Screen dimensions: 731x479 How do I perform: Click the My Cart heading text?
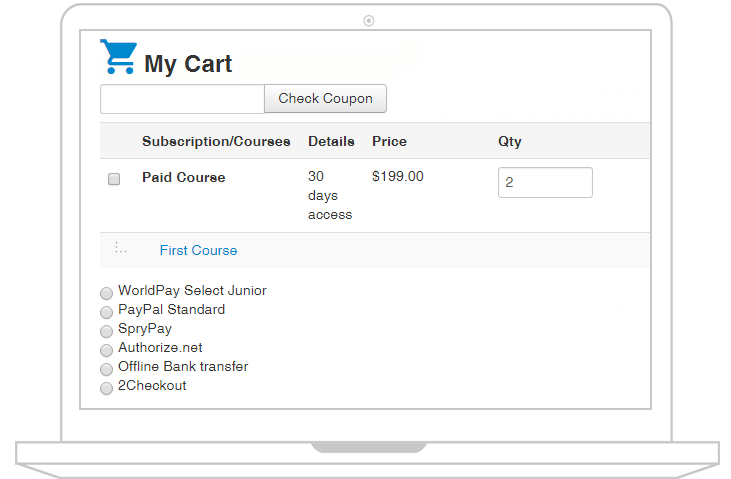tap(188, 64)
